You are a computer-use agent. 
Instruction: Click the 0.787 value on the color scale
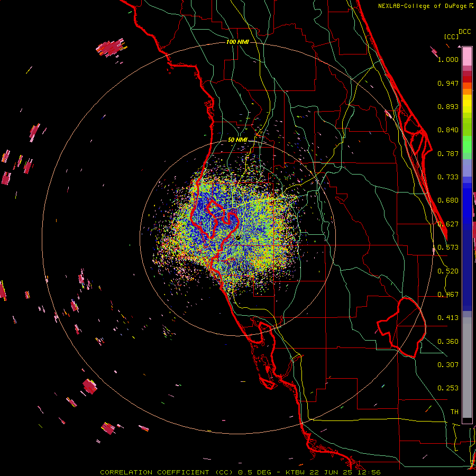448,153
